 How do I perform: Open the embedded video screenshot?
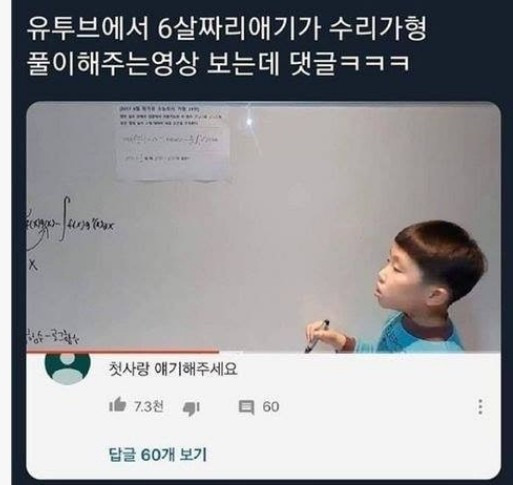pos(263,227)
